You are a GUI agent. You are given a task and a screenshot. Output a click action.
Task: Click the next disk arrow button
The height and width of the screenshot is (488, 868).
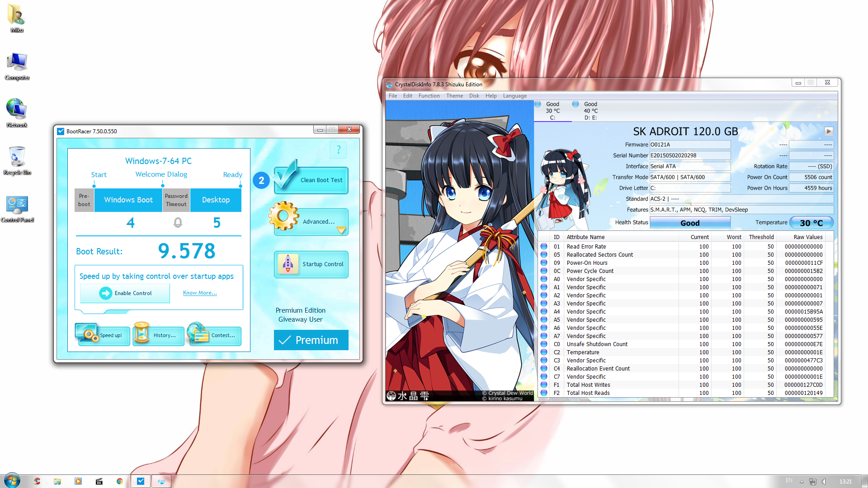coord(828,131)
